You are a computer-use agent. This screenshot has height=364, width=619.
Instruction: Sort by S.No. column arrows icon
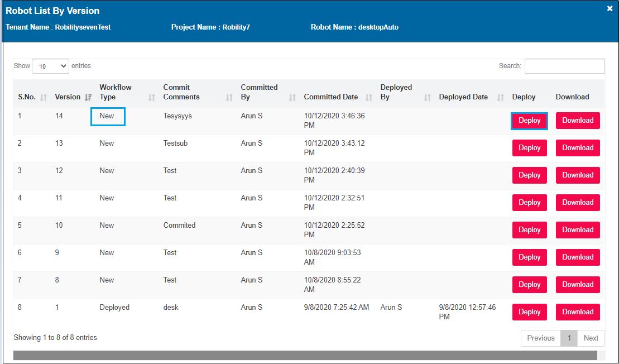(44, 97)
